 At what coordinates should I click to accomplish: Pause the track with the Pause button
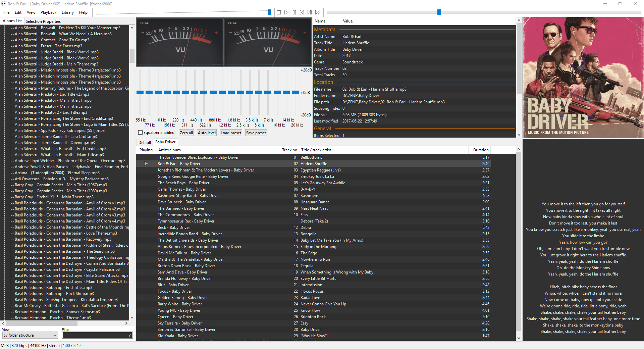294,12
